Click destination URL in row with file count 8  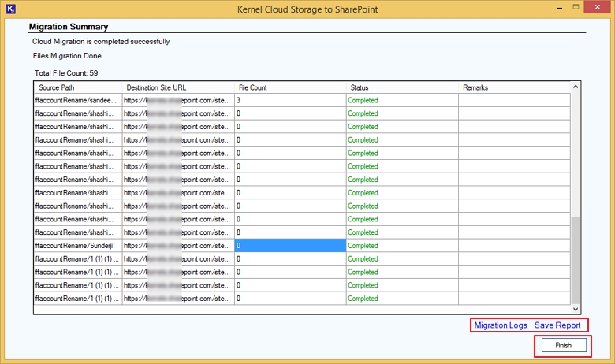(x=178, y=232)
